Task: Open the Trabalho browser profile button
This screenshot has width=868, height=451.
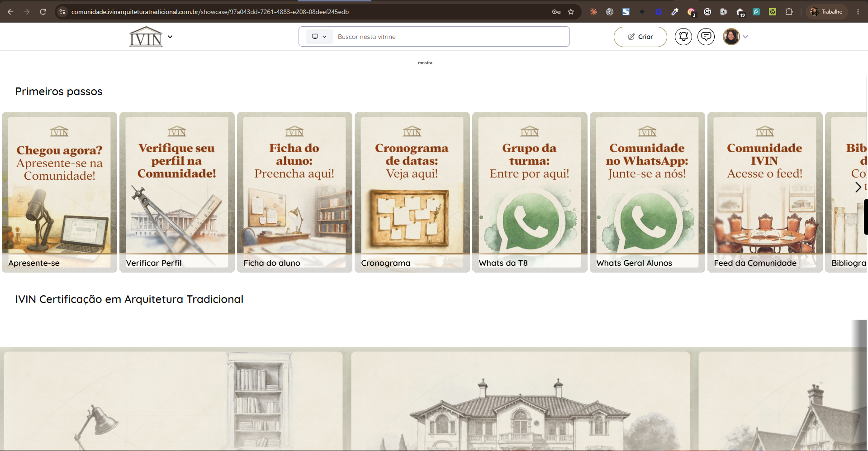Action: (827, 12)
